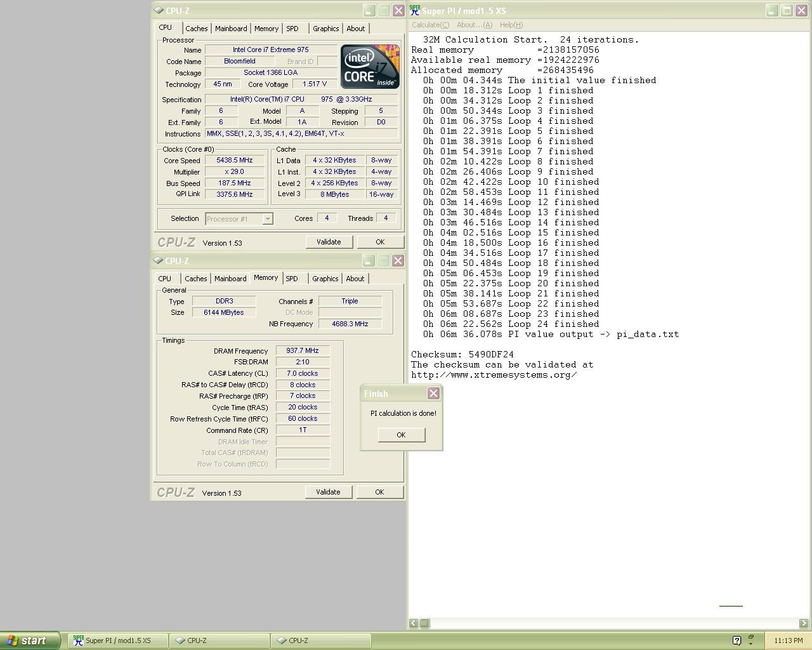Switch to Graphics tab in top CPU-Z
The image size is (812, 650).
pyautogui.click(x=326, y=29)
